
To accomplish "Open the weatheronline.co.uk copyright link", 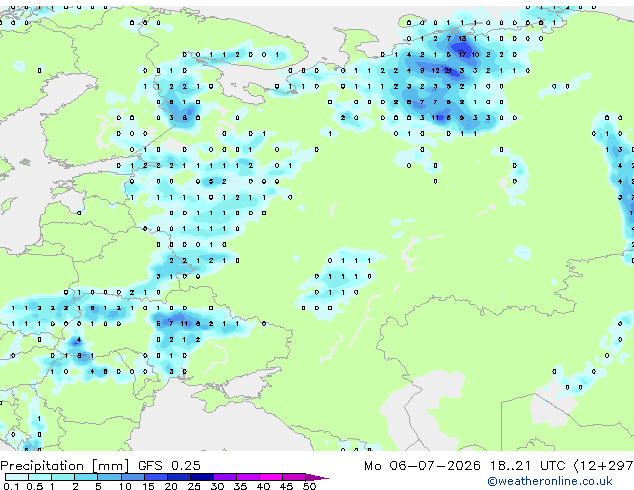I will pos(549,481).
